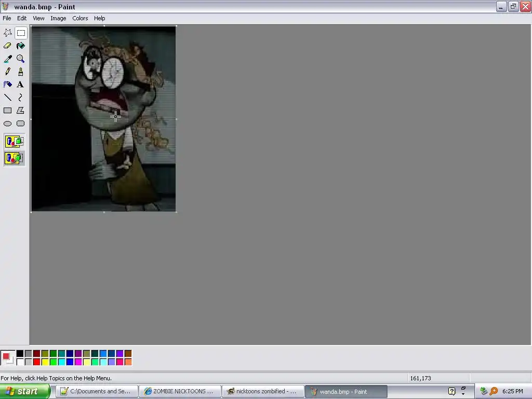Select the Rounded Rectangle tool
Viewport: 532px width, 399px height.
point(21,124)
